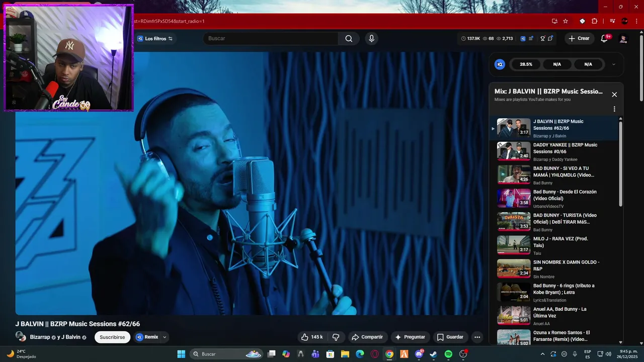Image resolution: width=644 pixels, height=362 pixels.
Task: Click the search magnifier button
Action: pos(349,39)
